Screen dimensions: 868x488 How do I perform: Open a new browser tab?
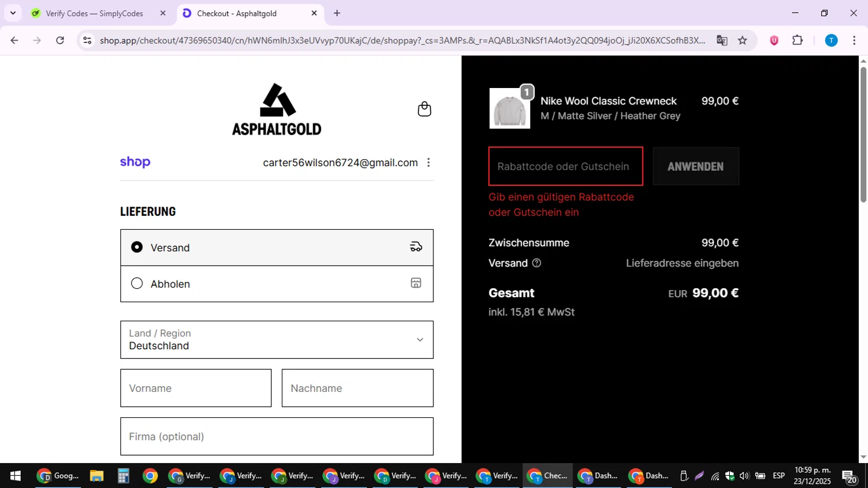(x=337, y=13)
